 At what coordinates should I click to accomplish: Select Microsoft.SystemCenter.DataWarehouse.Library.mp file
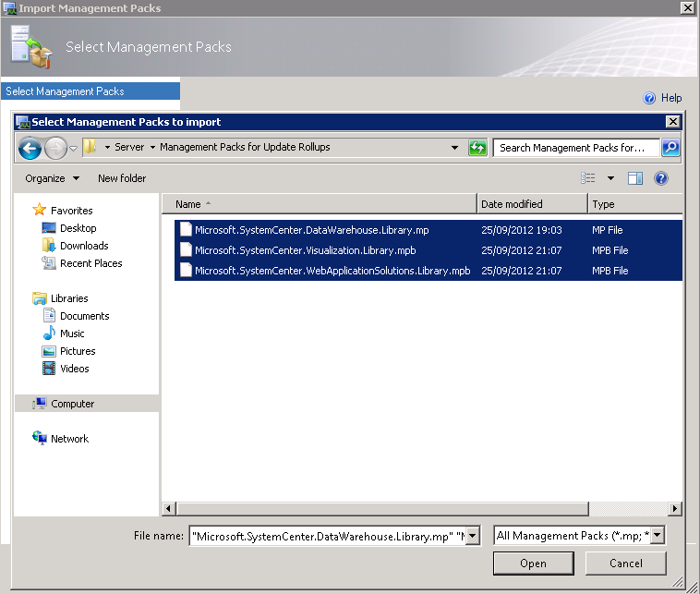[x=311, y=230]
